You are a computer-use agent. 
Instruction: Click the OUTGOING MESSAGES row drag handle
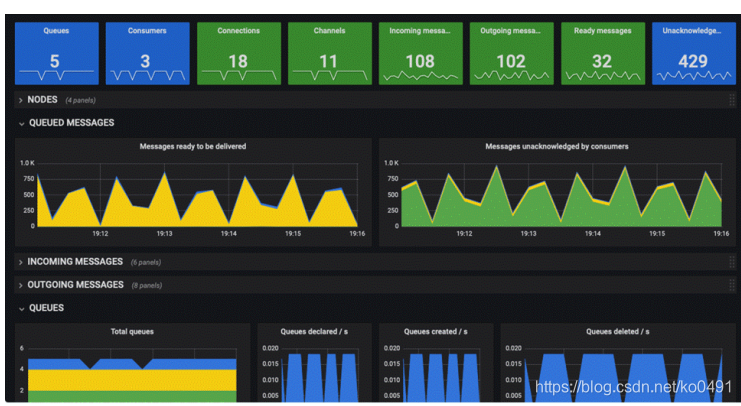[x=732, y=285]
